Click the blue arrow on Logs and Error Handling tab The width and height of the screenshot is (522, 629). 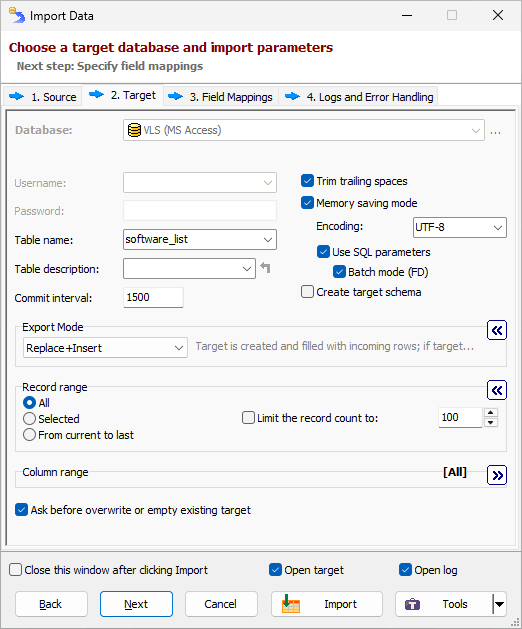(x=292, y=96)
